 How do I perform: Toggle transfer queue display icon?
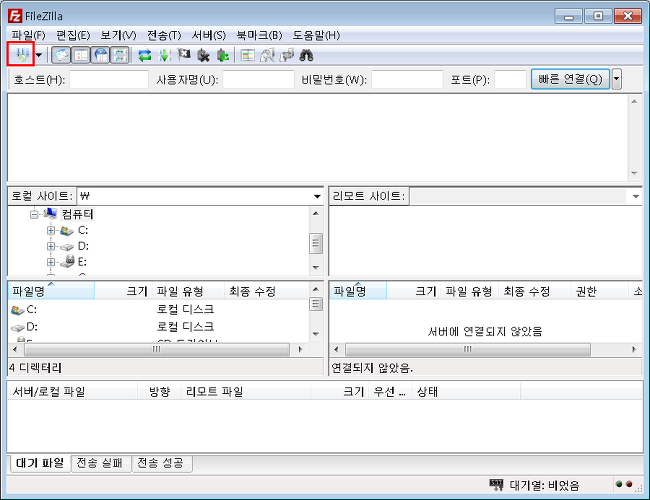pyautogui.click(x=120, y=55)
